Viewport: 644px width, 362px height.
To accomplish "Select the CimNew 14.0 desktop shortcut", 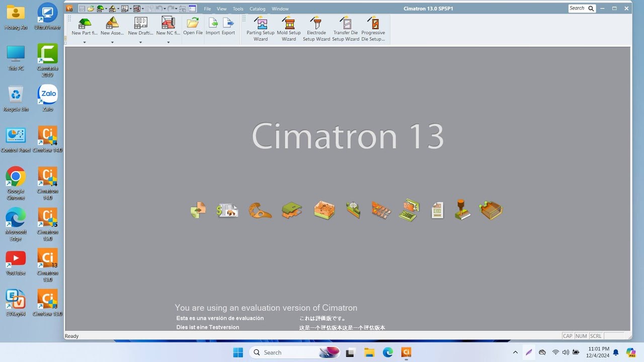I will pos(47,140).
